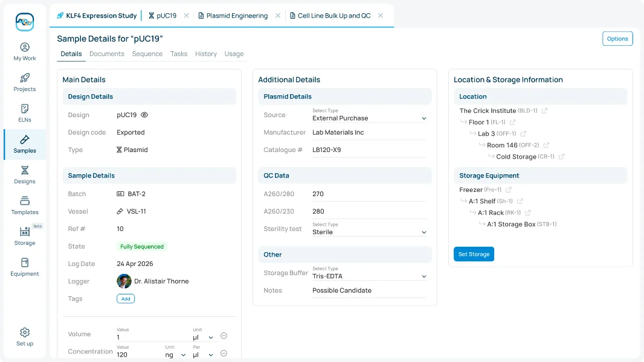Open the Sterility test dropdown
The height and width of the screenshot is (362, 644).
click(369, 230)
